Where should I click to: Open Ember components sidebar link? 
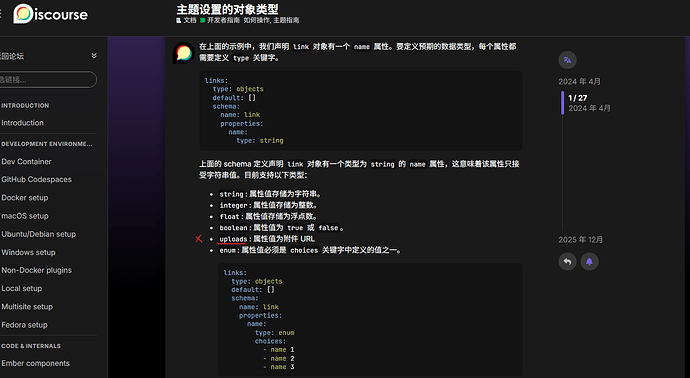(36, 363)
